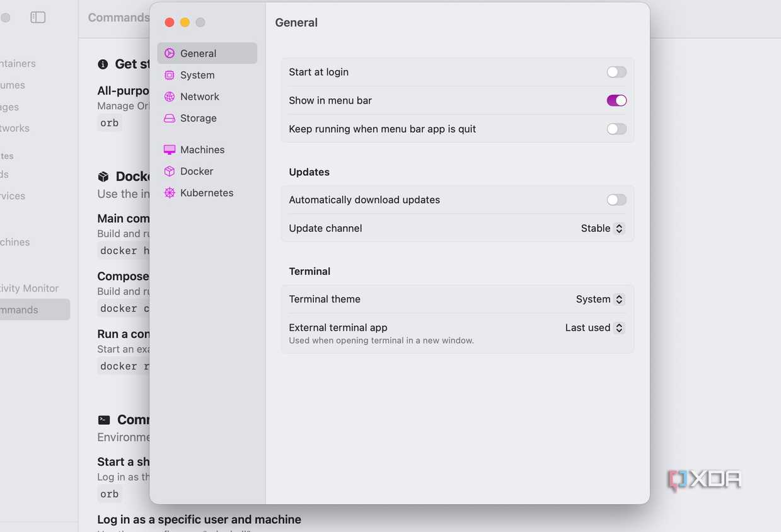Switch to the Network settings tab label

[x=200, y=96]
